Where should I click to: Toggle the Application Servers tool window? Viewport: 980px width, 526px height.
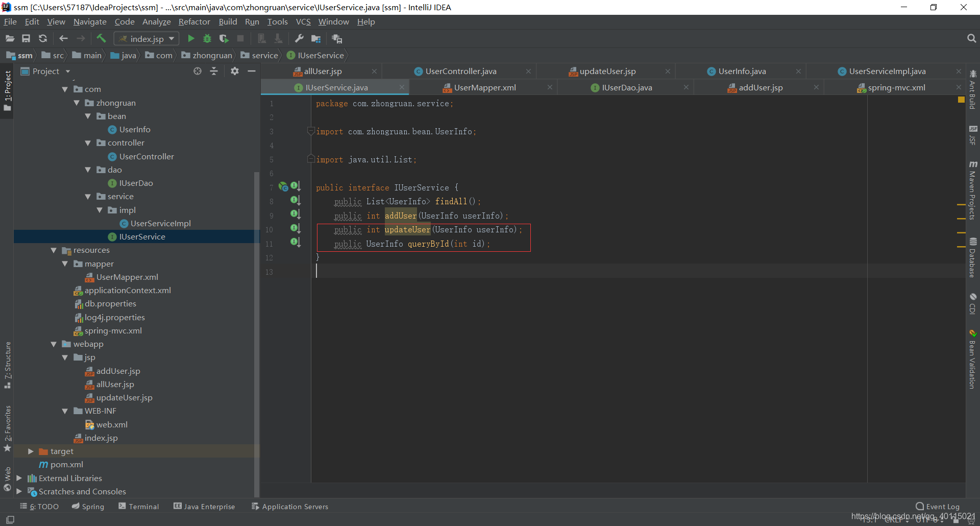click(x=290, y=506)
